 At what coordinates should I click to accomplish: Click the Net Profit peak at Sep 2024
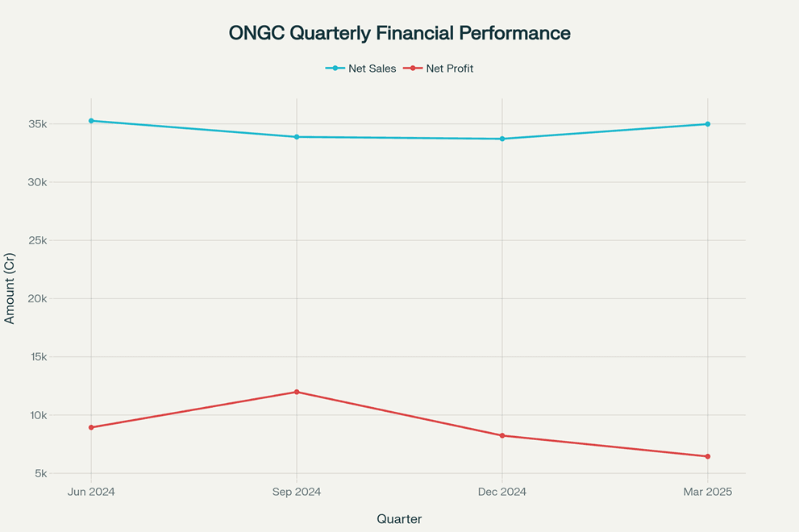tap(297, 392)
